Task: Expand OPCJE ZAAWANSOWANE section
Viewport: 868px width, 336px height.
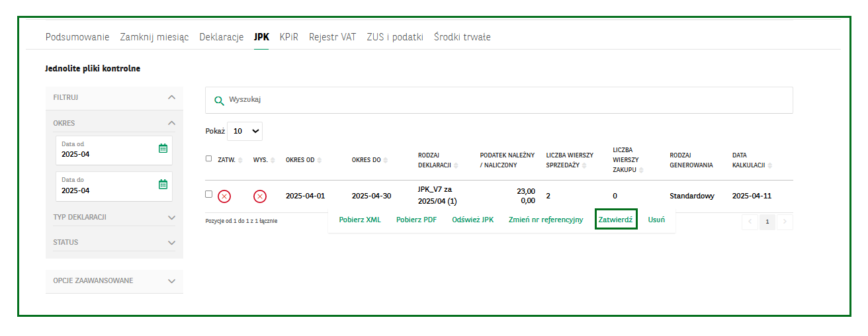Action: tap(172, 281)
